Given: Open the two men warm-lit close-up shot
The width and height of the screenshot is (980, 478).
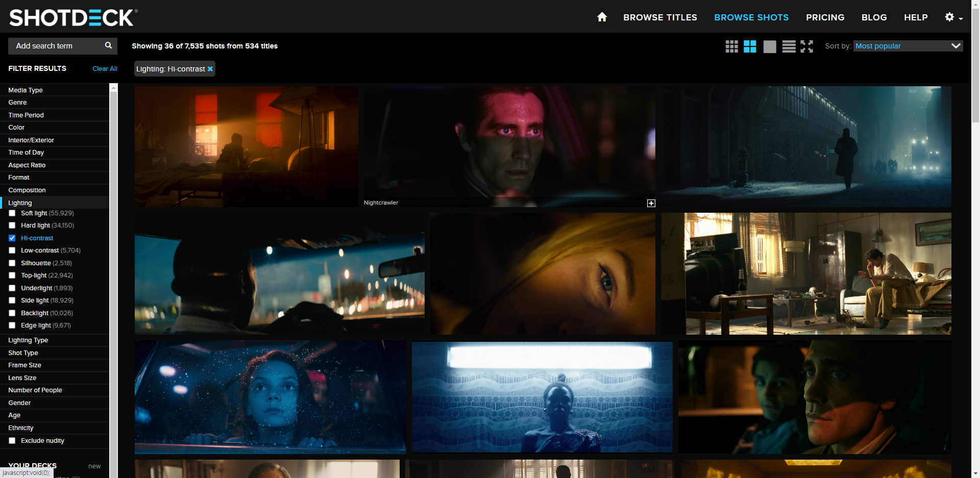Looking at the screenshot, I should 815,397.
